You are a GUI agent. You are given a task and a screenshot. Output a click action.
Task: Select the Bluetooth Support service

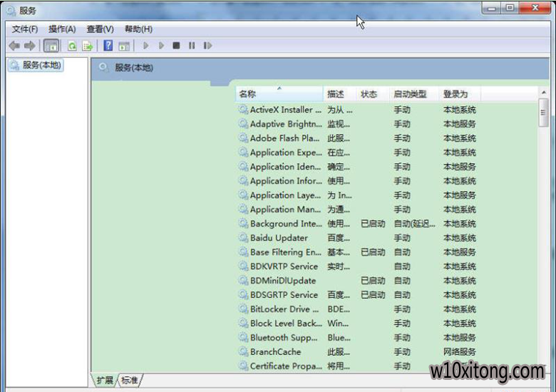(357, 337)
